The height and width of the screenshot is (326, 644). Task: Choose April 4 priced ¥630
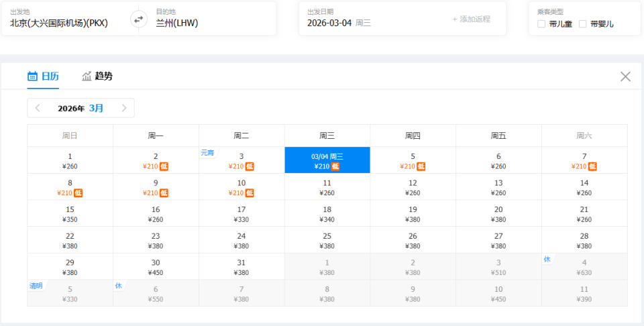pos(584,267)
